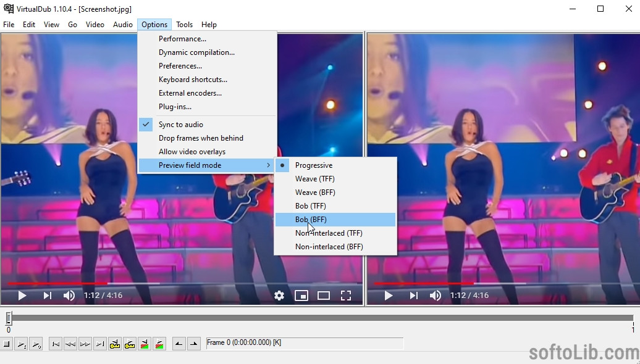640x364 pixels.
Task: Click the Frame 0 (0:00:00.000) [K] field
Action: click(305, 343)
